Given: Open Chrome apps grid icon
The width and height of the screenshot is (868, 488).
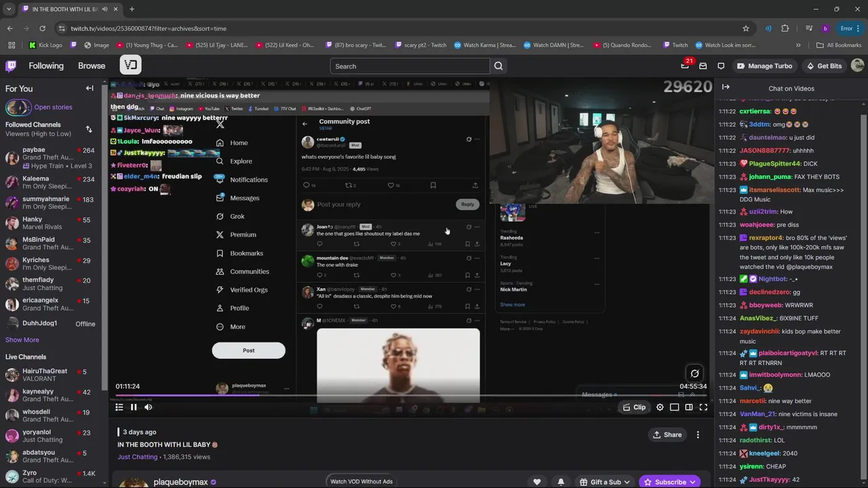Looking at the screenshot, I should click(12, 45).
